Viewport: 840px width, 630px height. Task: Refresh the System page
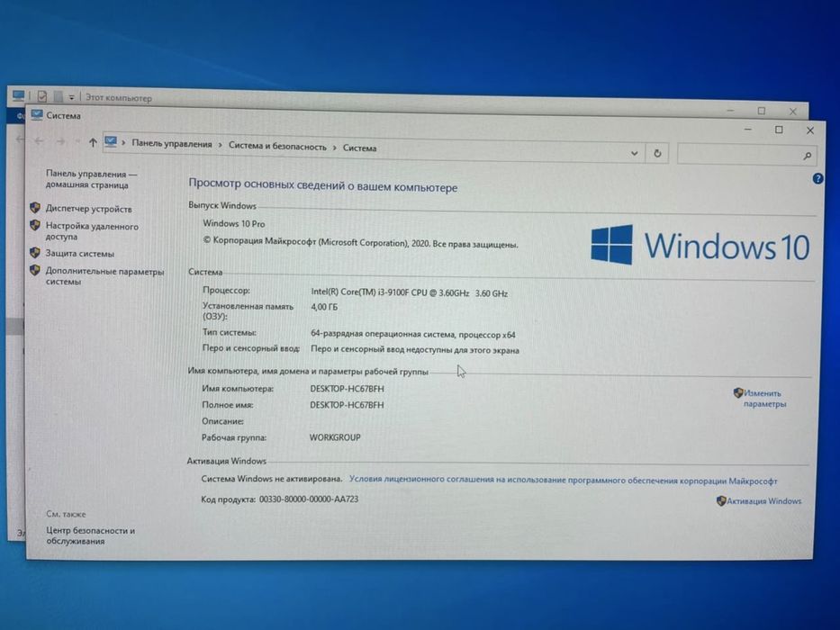[x=657, y=153]
